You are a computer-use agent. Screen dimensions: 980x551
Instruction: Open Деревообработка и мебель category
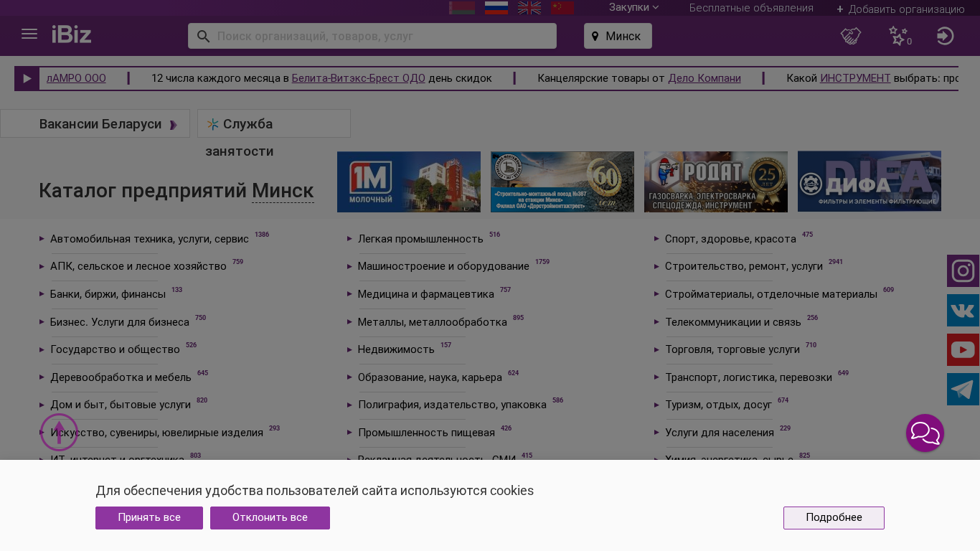click(121, 377)
